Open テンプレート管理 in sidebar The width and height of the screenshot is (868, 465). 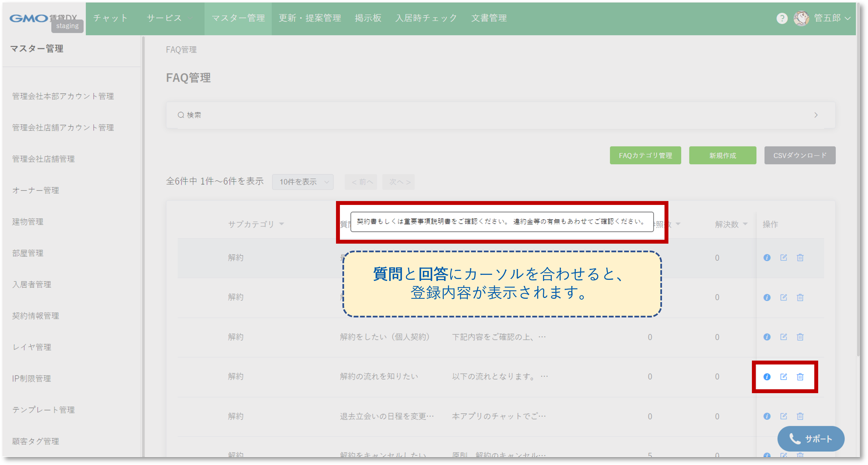43,410
